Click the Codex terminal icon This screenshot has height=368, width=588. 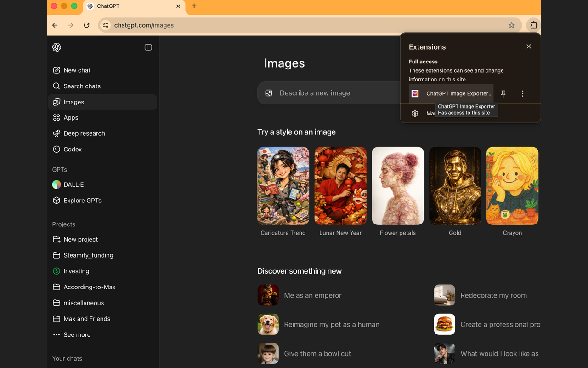tap(57, 149)
